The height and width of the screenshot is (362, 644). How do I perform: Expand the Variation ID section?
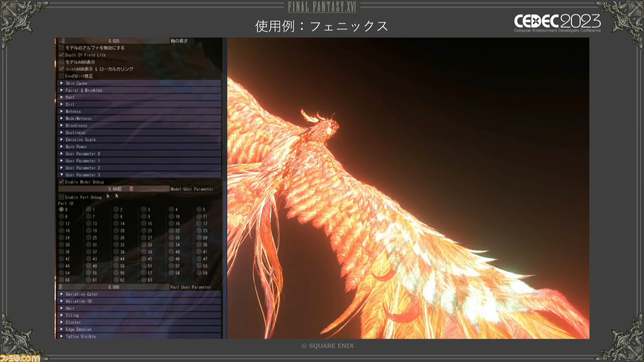pos(139,301)
